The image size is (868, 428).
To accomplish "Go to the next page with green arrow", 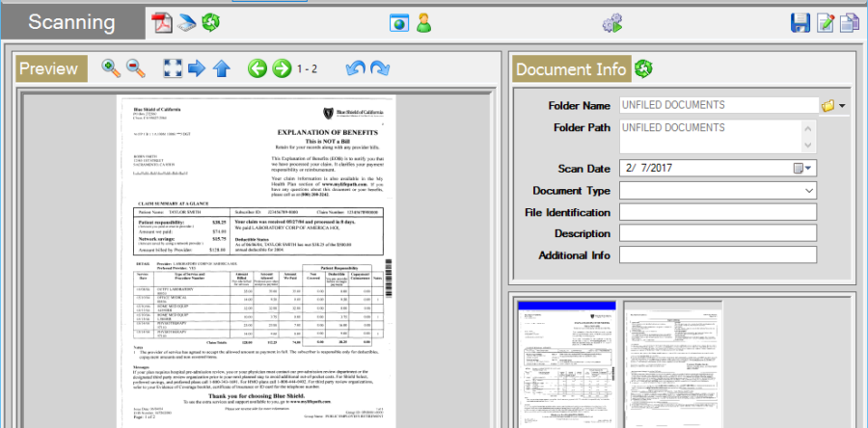I will (x=282, y=68).
